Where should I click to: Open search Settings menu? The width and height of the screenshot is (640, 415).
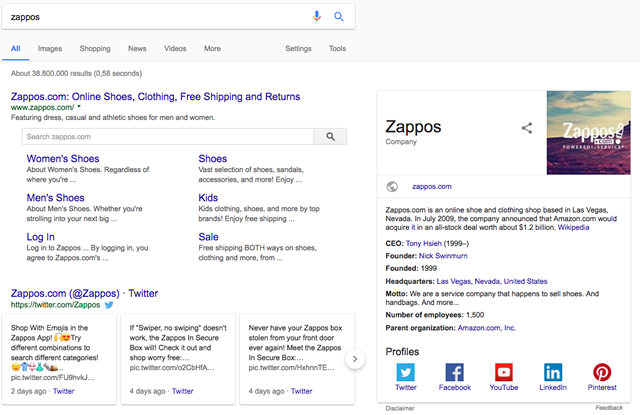298,49
